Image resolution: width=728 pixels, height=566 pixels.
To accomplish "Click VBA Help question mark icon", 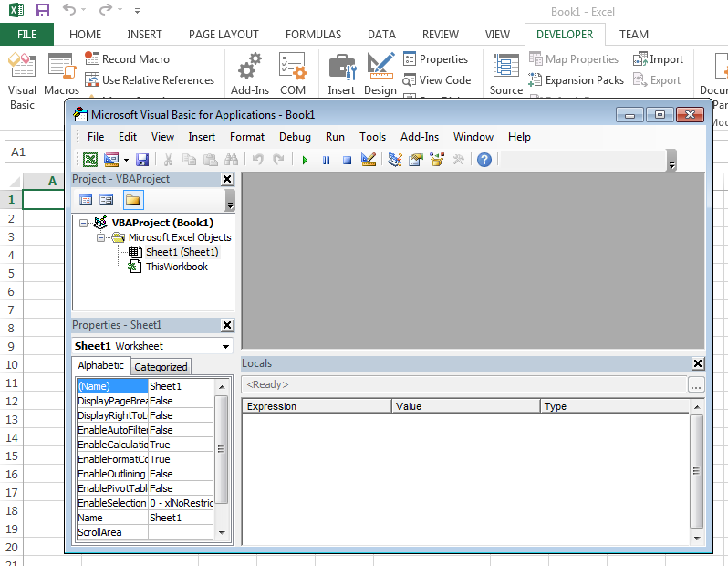I will pos(484,160).
